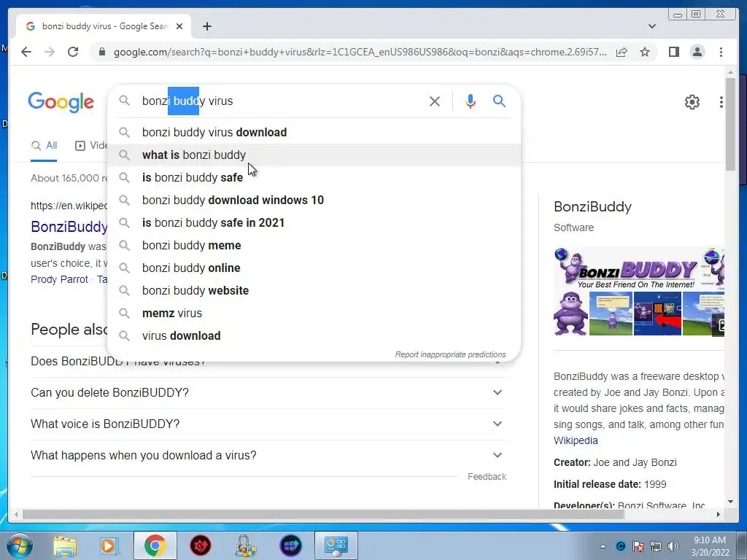Viewport: 747px width, 560px height.
Task: Go back to the previous page
Action: coord(26,52)
